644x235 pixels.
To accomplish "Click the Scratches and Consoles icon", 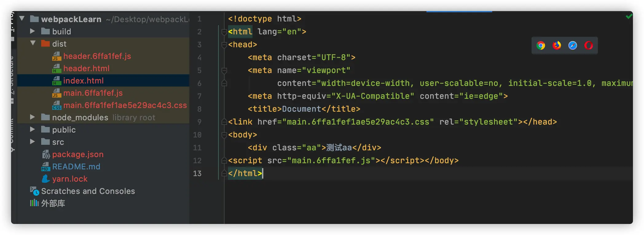I will (34, 191).
